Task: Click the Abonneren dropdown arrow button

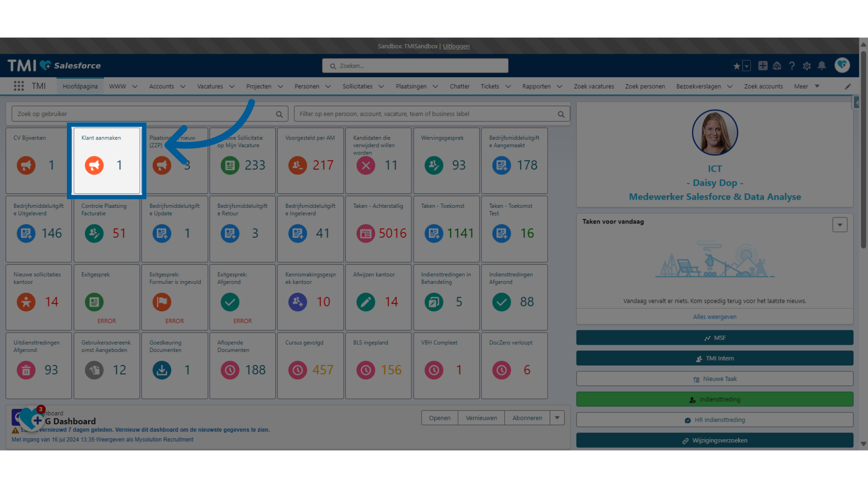Action: pyautogui.click(x=557, y=418)
